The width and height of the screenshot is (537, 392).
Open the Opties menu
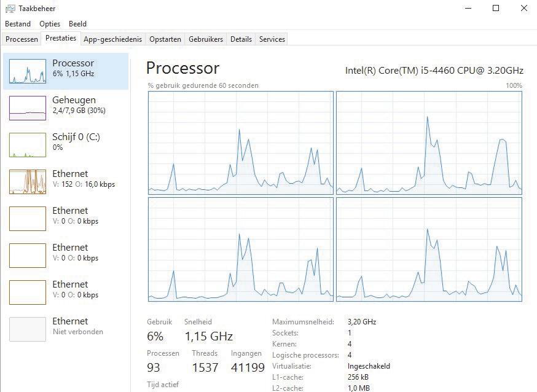pos(50,24)
